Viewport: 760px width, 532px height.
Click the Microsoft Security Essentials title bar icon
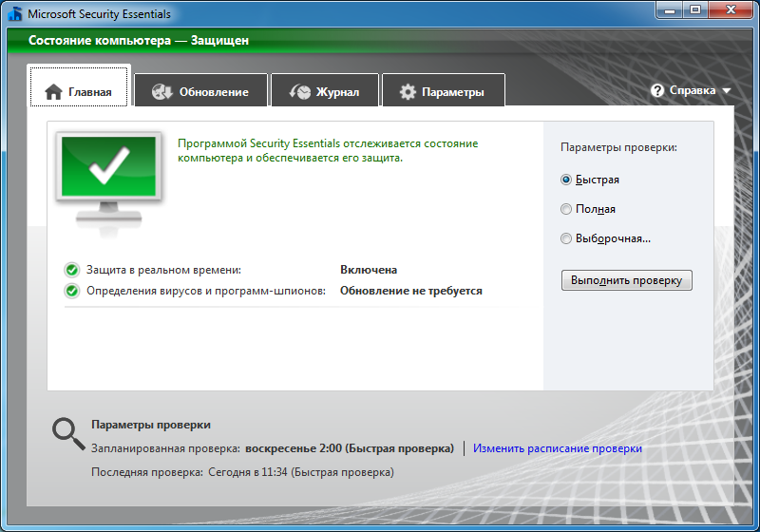click(15, 13)
